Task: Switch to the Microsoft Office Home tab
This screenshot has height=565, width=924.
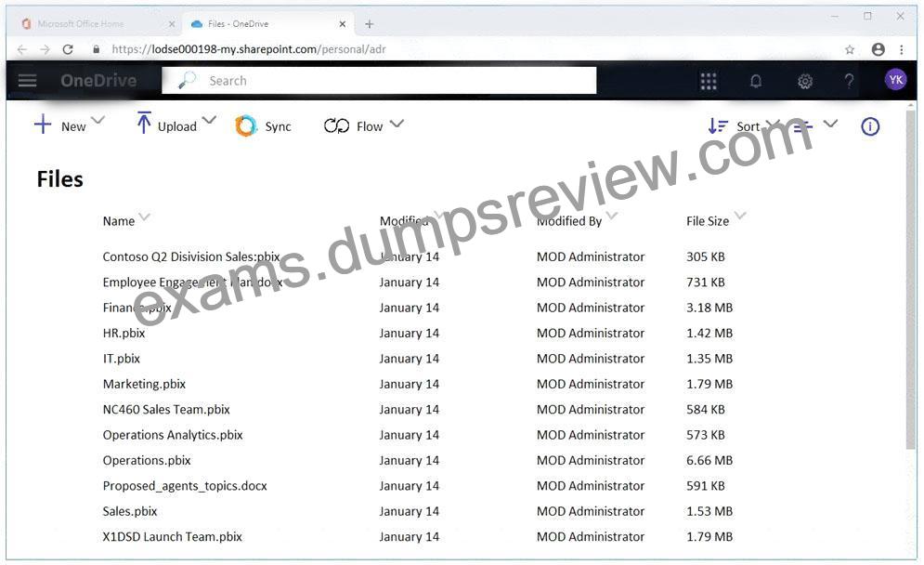Action: click(95, 24)
